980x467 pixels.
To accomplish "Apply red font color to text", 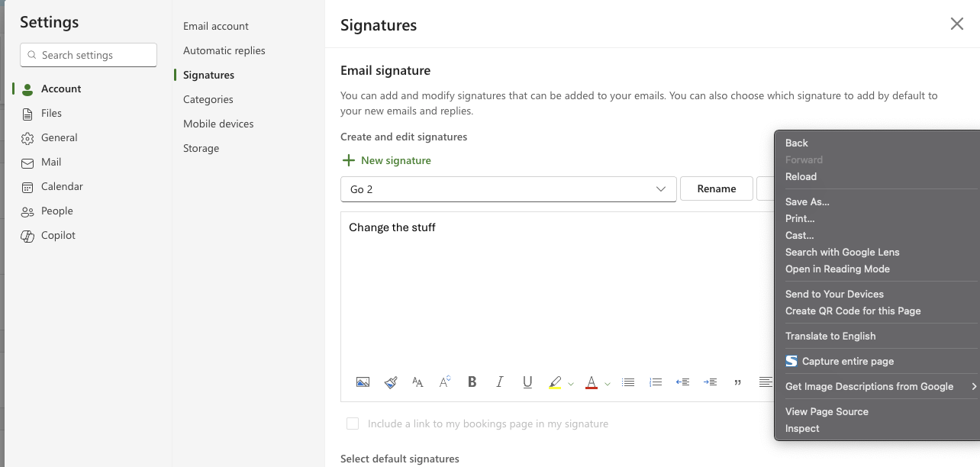I will [592, 382].
